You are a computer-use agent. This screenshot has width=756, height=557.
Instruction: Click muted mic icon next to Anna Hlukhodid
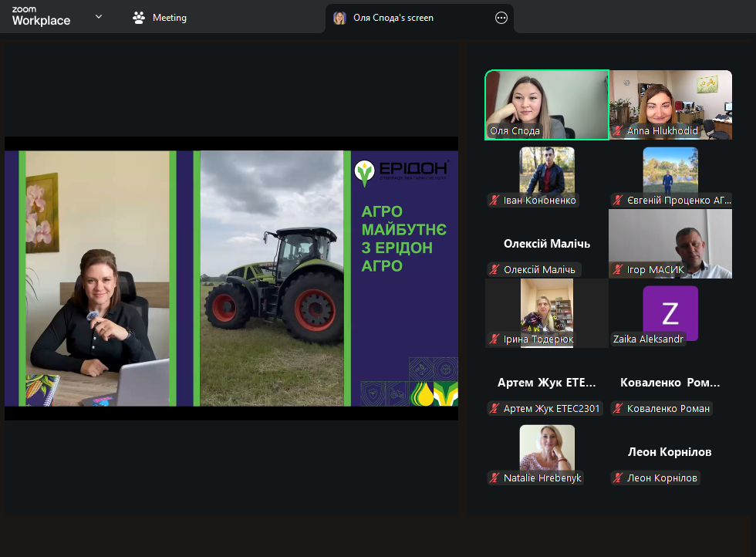click(x=618, y=131)
